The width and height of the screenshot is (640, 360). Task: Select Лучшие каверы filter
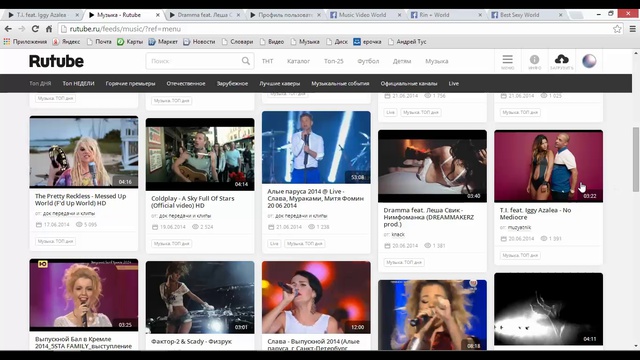click(280, 83)
